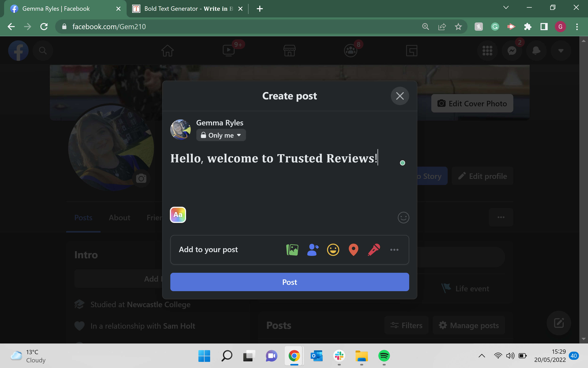
Task: Click the Edit profile button
Action: 482,176
